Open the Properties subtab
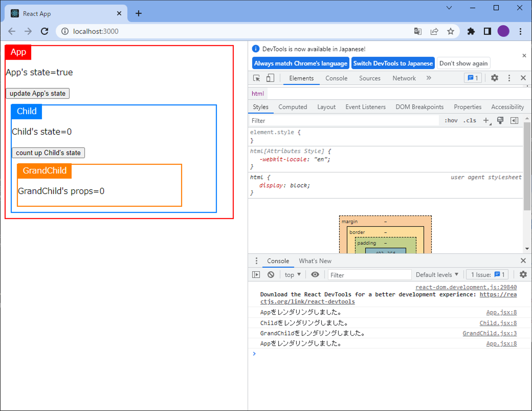 [467, 107]
